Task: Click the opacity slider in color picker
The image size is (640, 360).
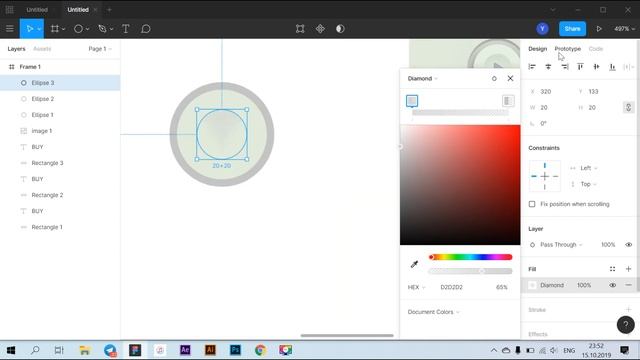Action: point(470,271)
